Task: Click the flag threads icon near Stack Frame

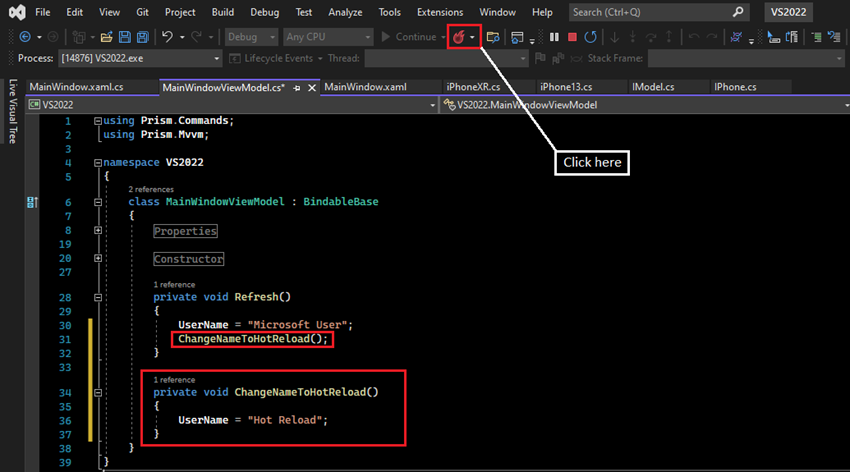Action: tap(540, 58)
